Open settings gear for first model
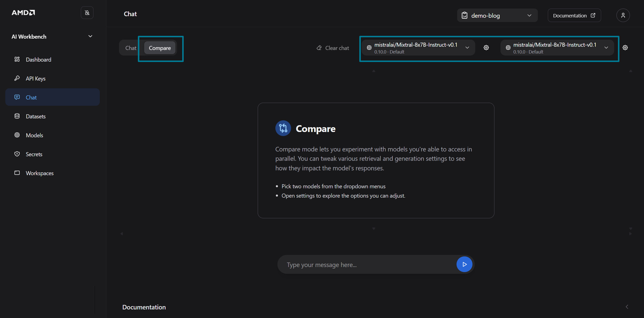644x318 pixels. coord(486,48)
